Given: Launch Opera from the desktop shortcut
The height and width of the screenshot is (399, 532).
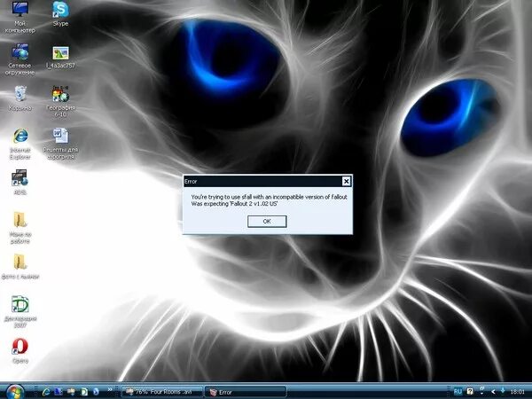Looking at the screenshot, I should click(20, 351).
